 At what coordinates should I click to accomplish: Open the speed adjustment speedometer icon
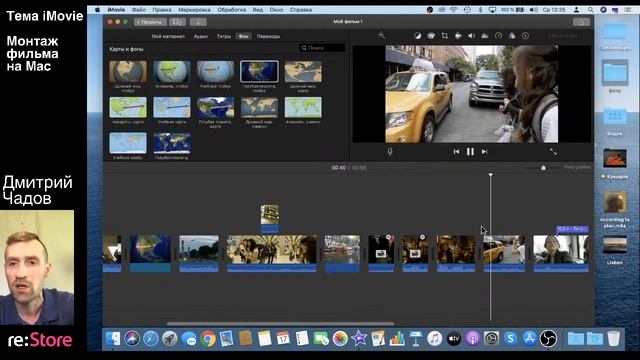click(498, 36)
